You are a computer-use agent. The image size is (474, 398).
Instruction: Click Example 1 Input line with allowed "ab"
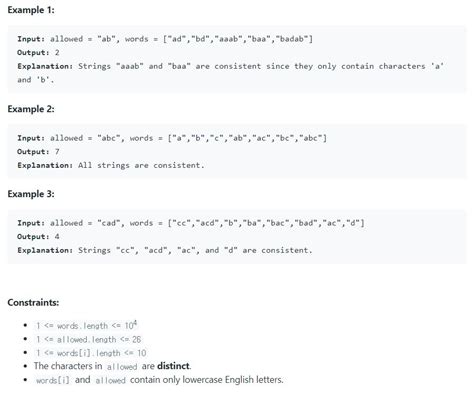pos(165,39)
